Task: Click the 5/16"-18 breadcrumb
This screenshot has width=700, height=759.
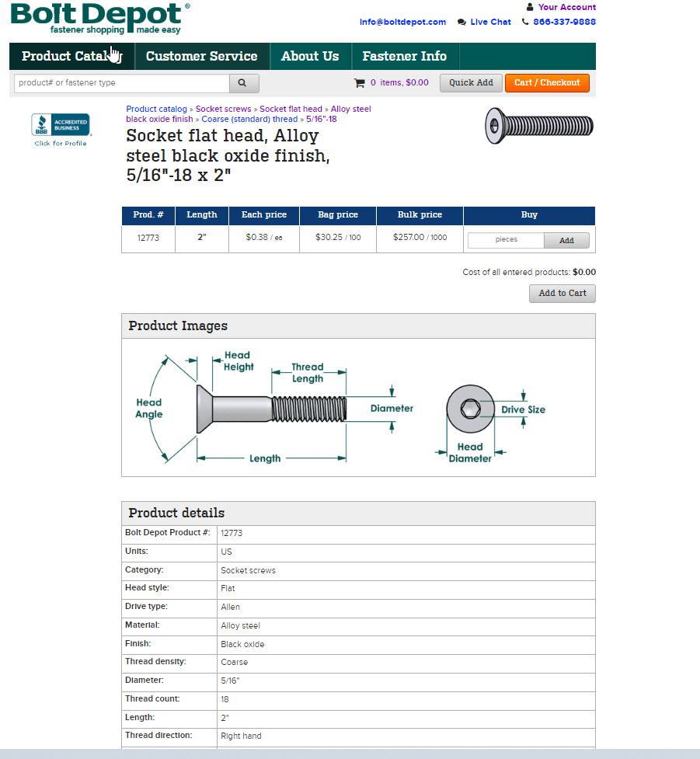Action: 321,119
